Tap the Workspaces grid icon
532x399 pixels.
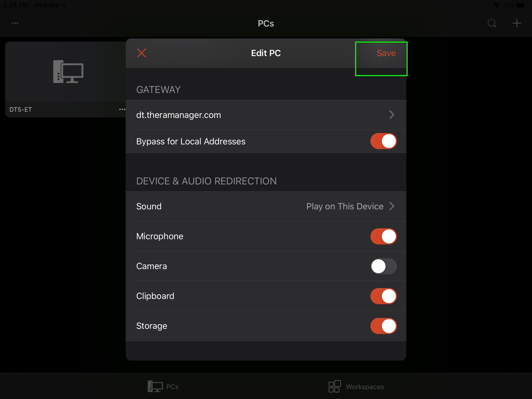335,386
